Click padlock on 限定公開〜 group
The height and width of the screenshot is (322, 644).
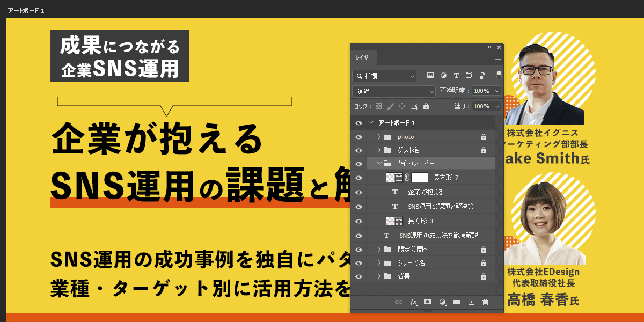pyautogui.click(x=483, y=250)
